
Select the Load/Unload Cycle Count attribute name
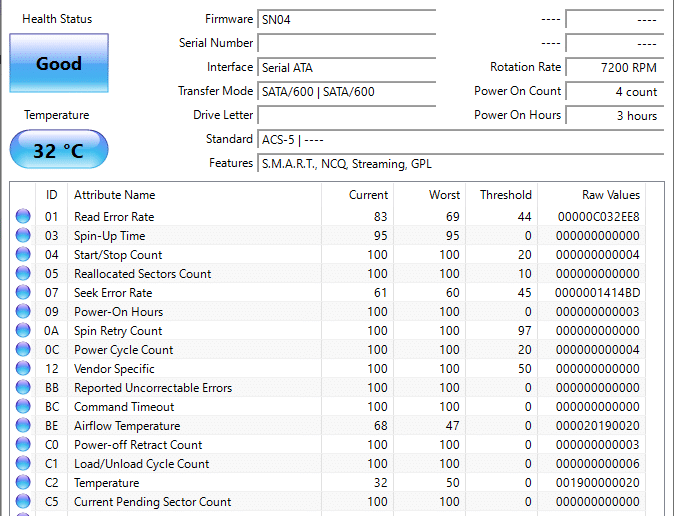coord(141,464)
